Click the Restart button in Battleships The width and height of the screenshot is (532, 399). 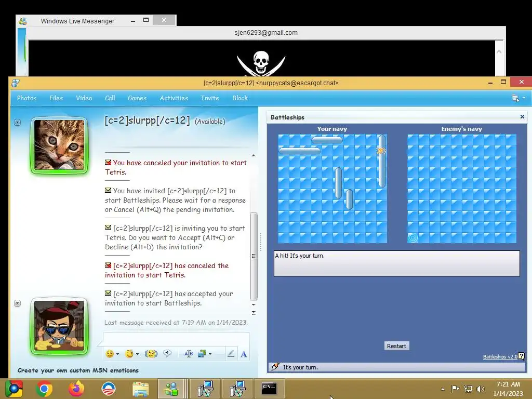(396, 345)
